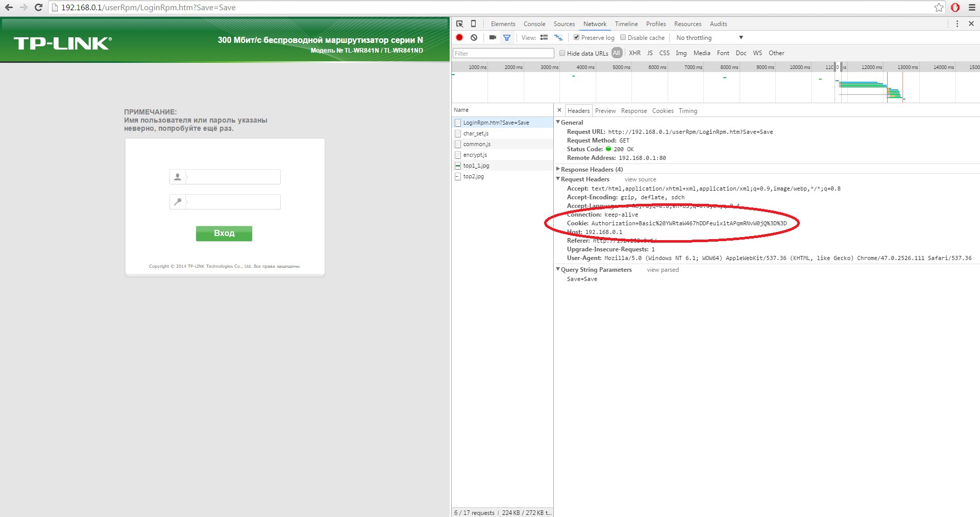Image resolution: width=980 pixels, height=517 pixels.
Task: Check Hide data URLs option
Action: tap(562, 53)
